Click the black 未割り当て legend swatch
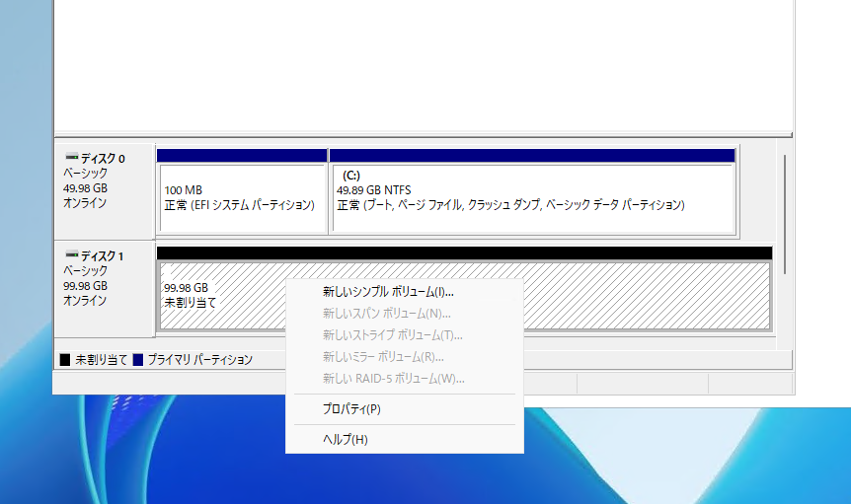Screen dimensions: 851x504 [x=65, y=360]
